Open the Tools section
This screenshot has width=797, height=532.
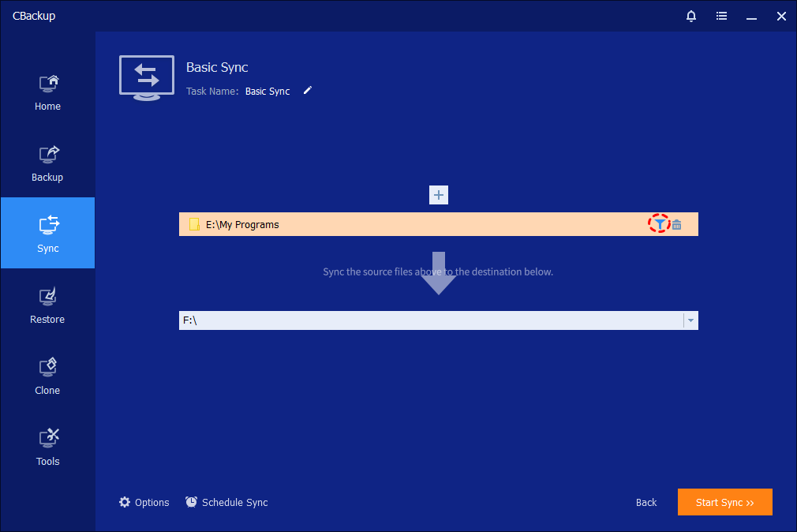(x=47, y=447)
